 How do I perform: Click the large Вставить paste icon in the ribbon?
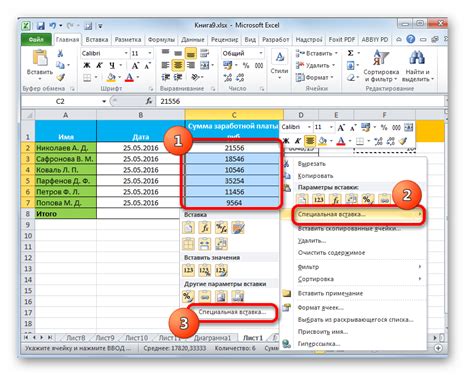tap(40, 58)
